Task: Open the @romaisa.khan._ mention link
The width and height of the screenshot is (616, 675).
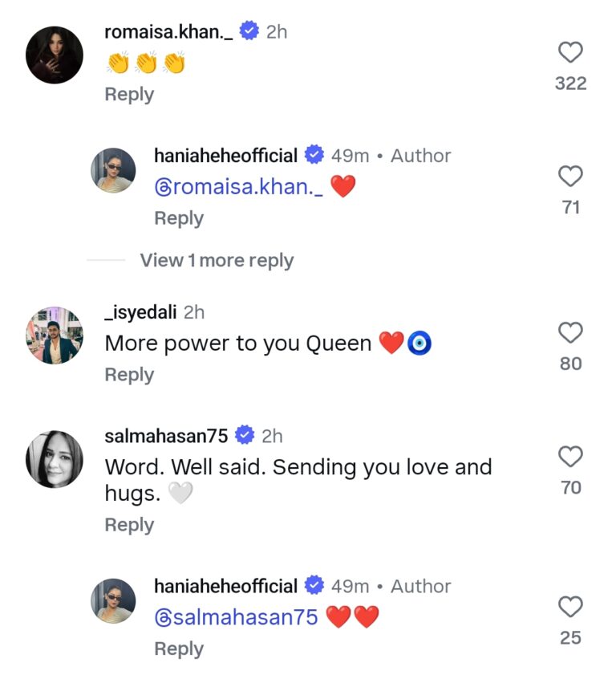Action: coord(238,187)
